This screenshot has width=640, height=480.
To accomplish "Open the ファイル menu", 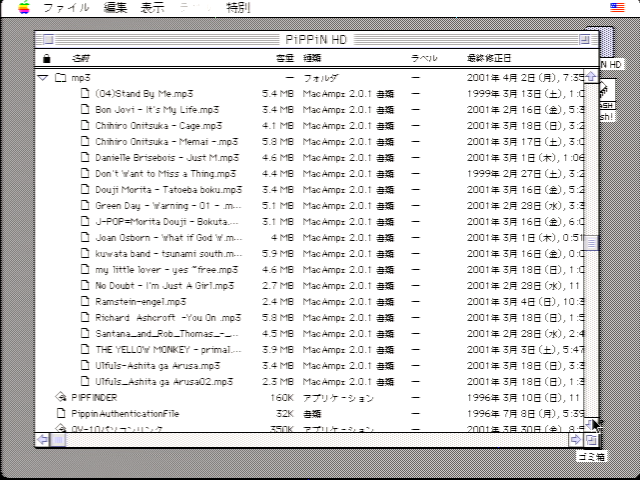I will tap(66, 8).
